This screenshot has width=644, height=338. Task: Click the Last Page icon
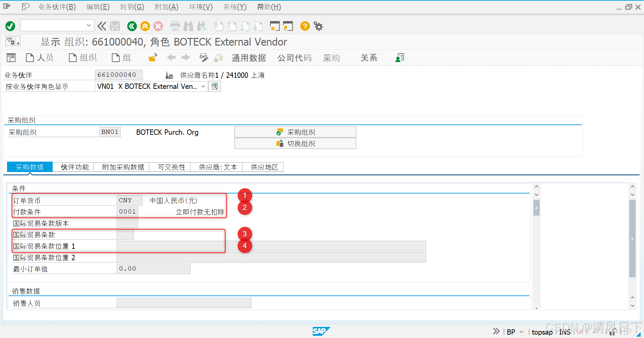(258, 26)
